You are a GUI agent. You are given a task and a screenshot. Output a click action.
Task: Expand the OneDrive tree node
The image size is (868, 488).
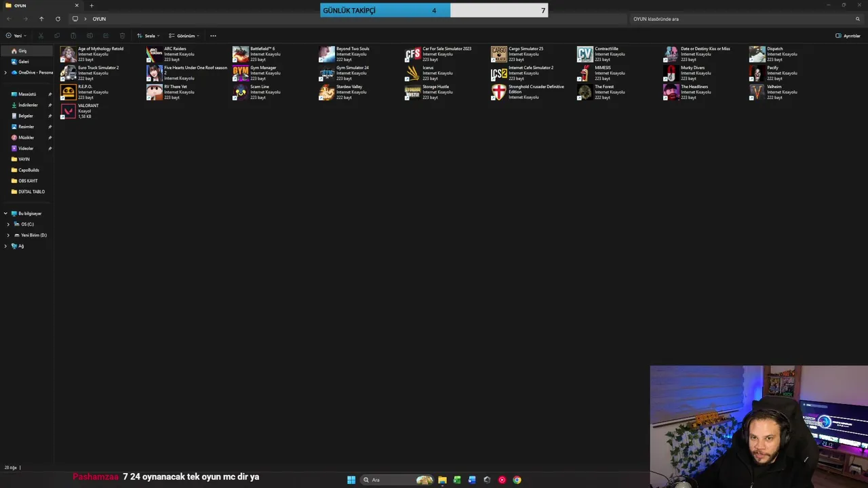coord(5,73)
